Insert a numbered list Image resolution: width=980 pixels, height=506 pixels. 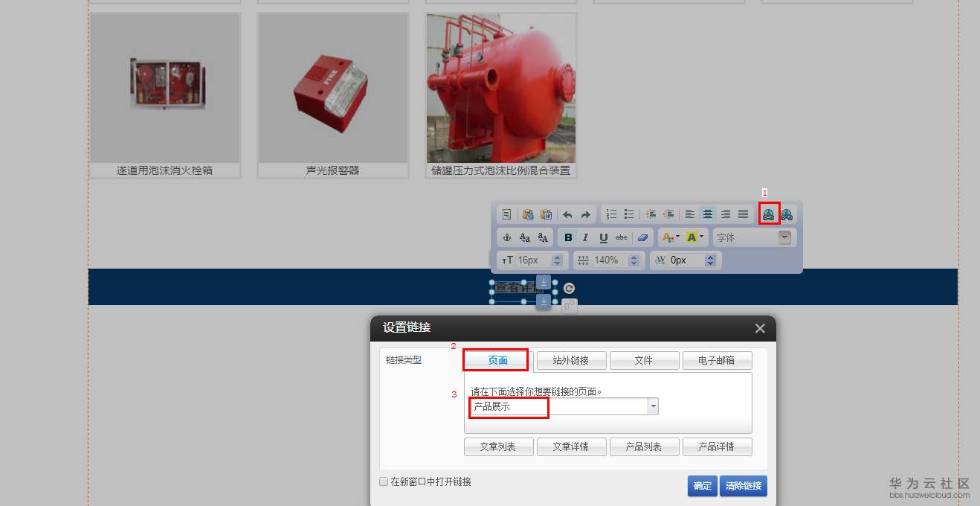click(611, 214)
